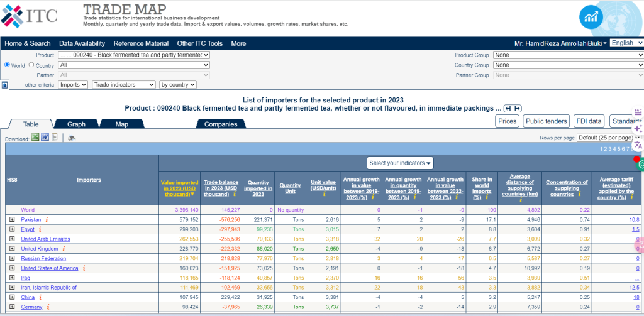Viewport: 644px width, 316px height.
Task: Open the Iran, Islamic Republic of link
Action: click(48, 288)
